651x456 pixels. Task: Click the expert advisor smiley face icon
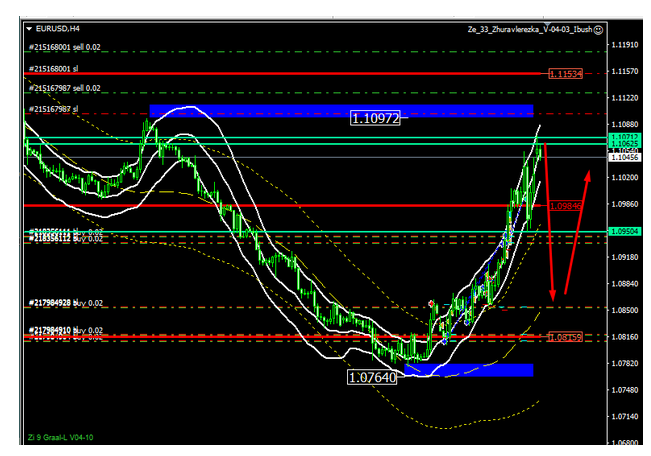click(x=598, y=30)
